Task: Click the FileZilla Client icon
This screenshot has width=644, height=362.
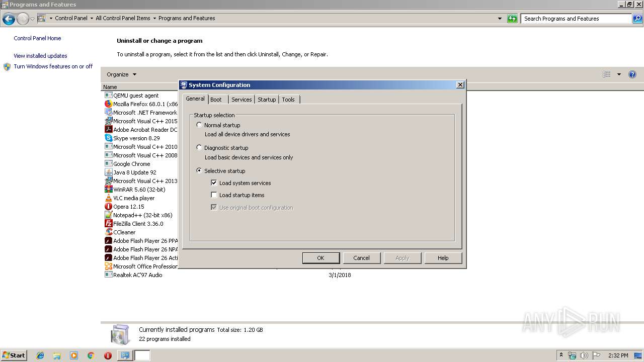Action: click(x=108, y=223)
